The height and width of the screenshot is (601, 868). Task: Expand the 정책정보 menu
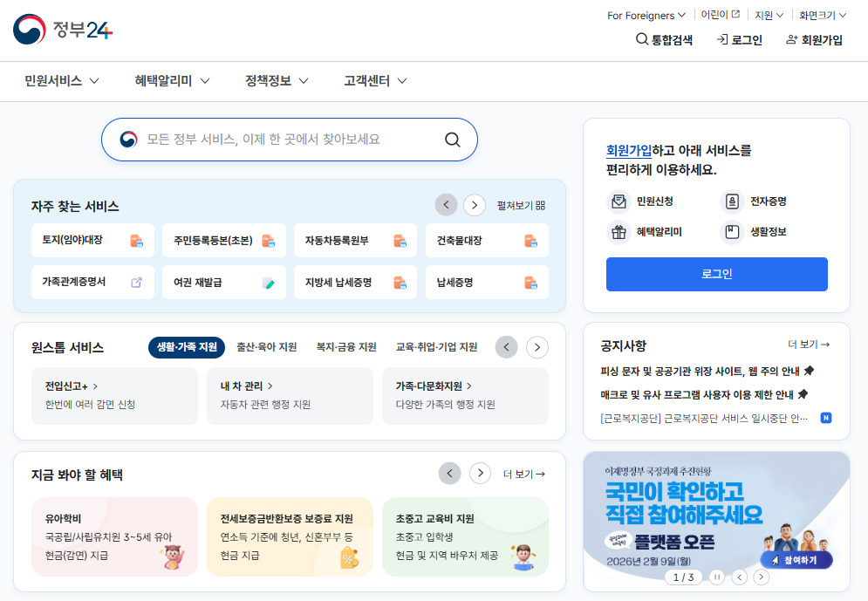(x=277, y=81)
